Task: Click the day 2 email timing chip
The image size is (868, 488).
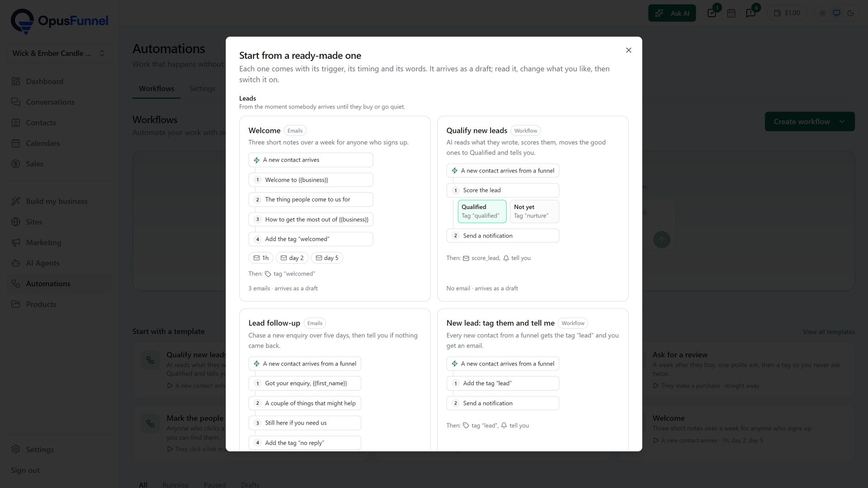Action: pos(292,258)
